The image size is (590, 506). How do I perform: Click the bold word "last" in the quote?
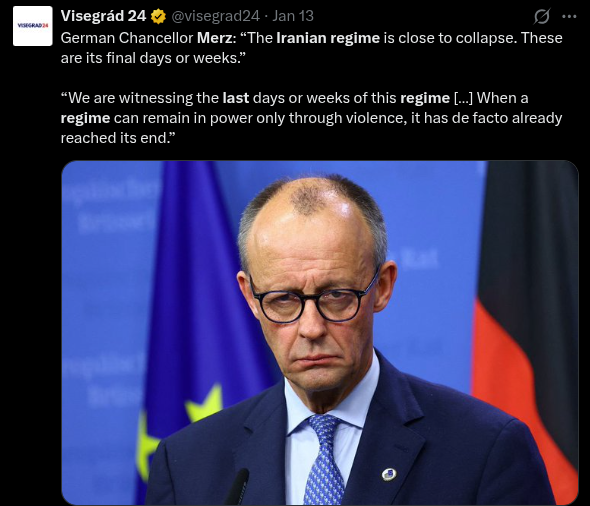click(x=236, y=98)
